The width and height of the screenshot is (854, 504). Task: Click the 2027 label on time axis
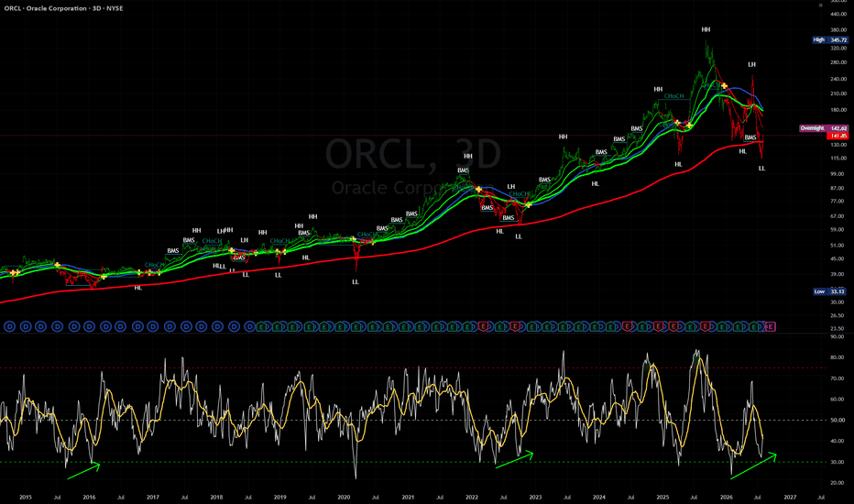tap(790, 497)
